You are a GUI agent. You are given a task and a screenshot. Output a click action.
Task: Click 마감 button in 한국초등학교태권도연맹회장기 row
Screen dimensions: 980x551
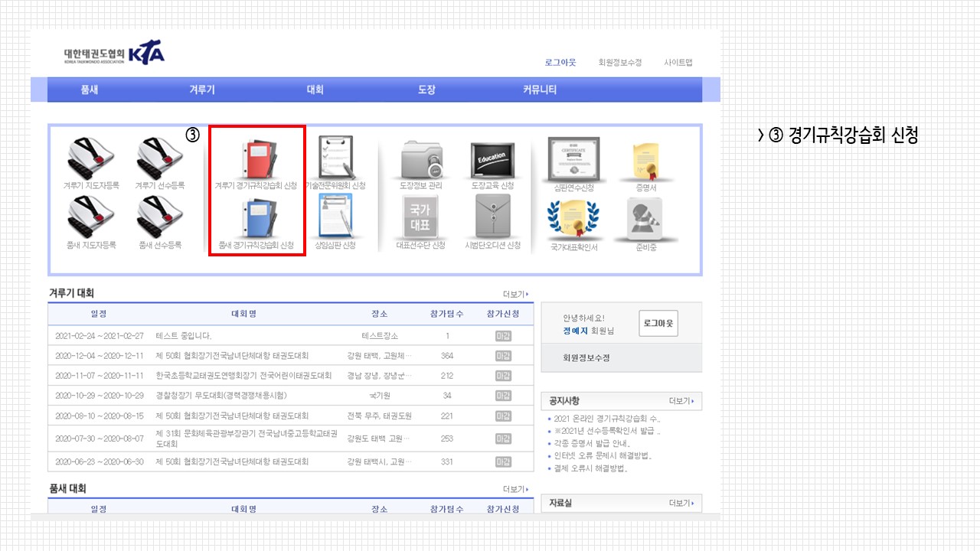click(x=503, y=376)
